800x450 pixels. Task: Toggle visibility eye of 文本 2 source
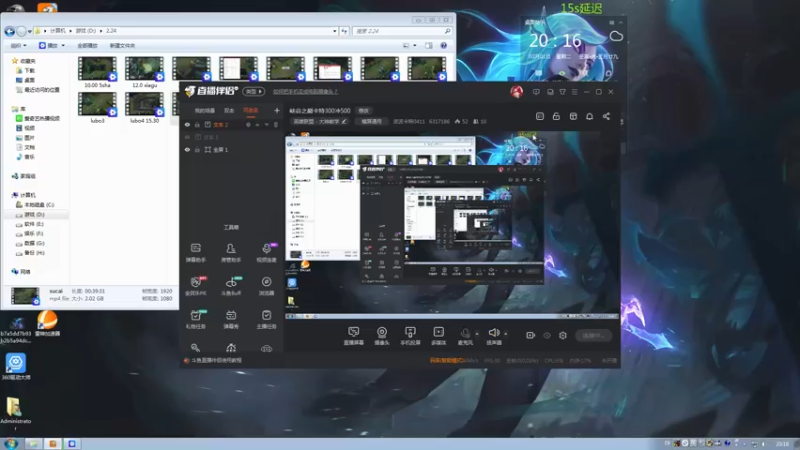click(x=187, y=124)
